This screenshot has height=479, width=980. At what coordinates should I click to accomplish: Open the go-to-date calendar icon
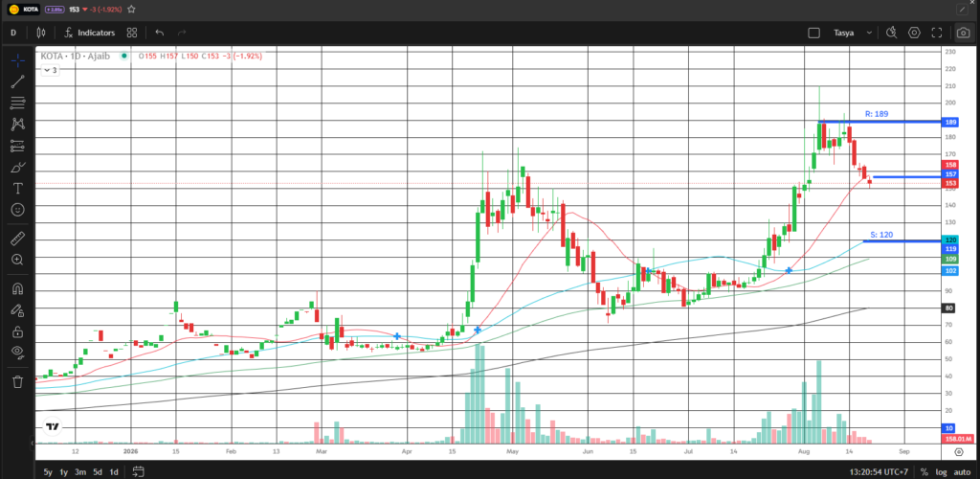point(139,471)
